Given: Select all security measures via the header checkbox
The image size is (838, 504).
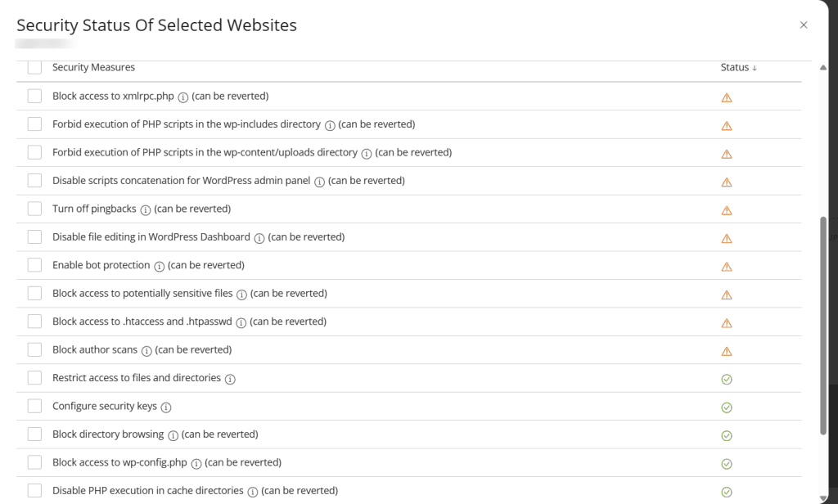Looking at the screenshot, I should click(x=34, y=67).
